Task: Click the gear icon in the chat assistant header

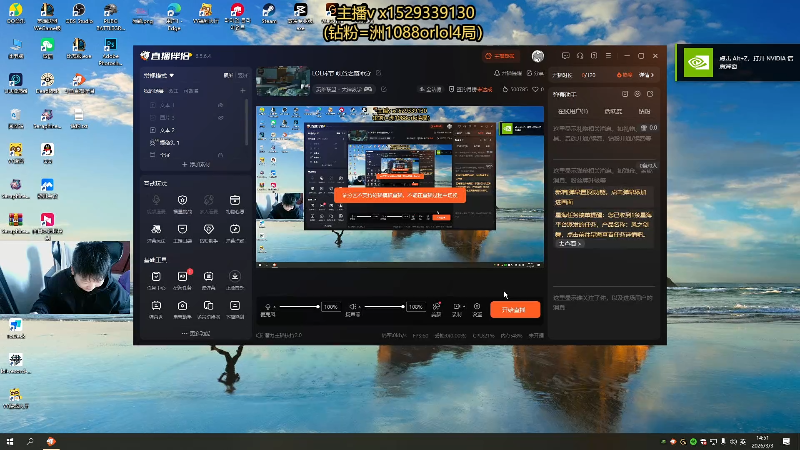Action: coord(637,94)
